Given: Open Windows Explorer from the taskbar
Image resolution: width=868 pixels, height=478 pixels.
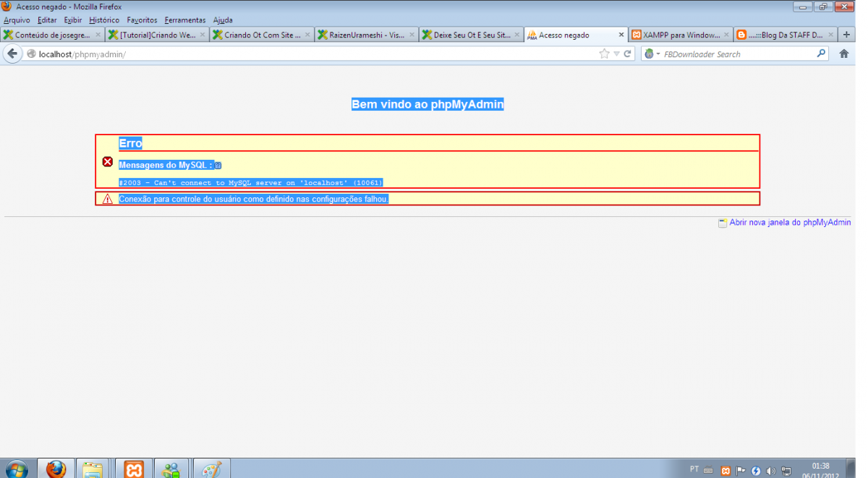Looking at the screenshot, I should pos(92,469).
